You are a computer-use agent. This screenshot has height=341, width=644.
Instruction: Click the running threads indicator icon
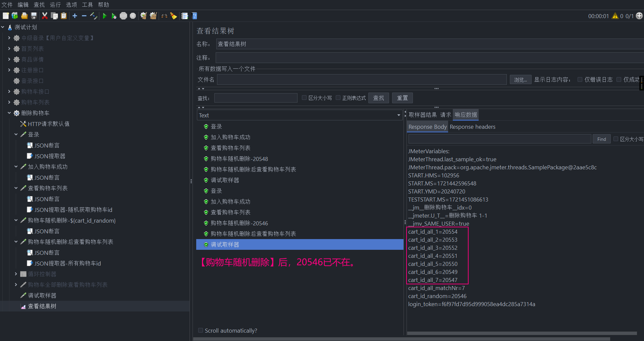[x=639, y=16]
